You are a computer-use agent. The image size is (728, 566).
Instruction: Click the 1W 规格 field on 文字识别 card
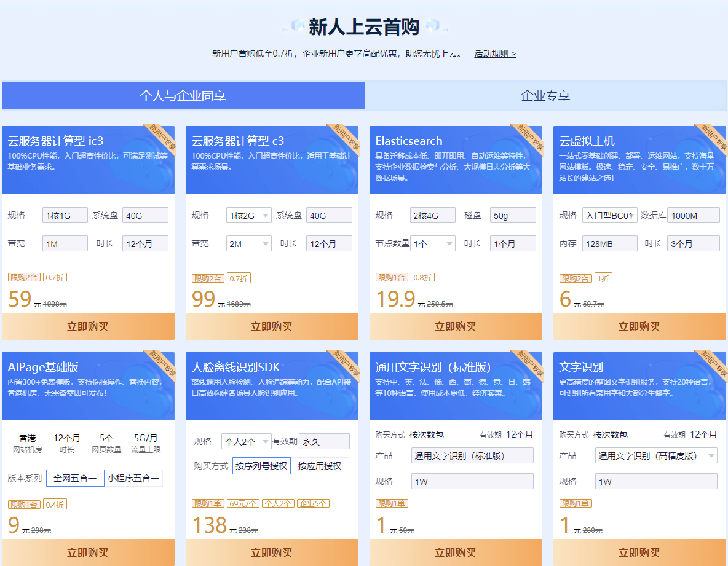click(x=656, y=482)
